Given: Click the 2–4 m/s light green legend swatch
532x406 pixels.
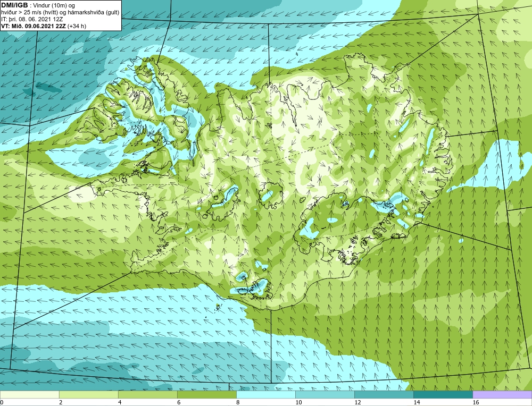Looking at the screenshot, I should pyautogui.click(x=88, y=394).
